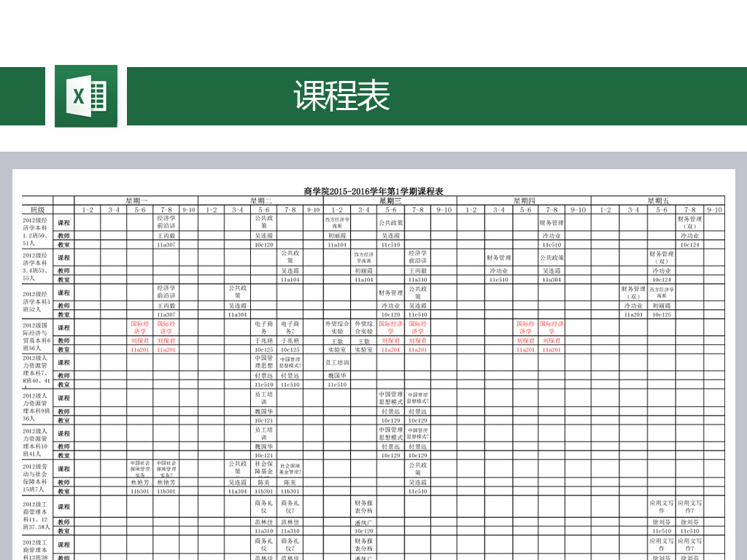Select the 星期三 column header
Viewport: 747px width, 560px height.
click(390, 201)
